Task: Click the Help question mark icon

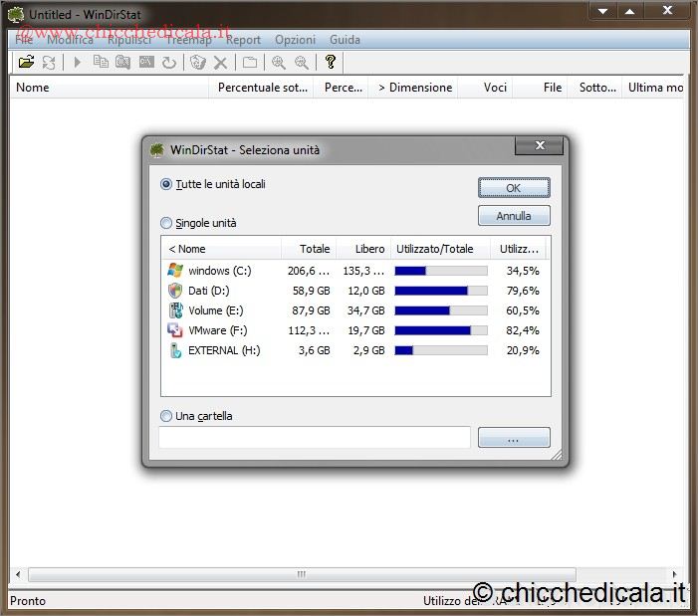Action: [x=331, y=62]
